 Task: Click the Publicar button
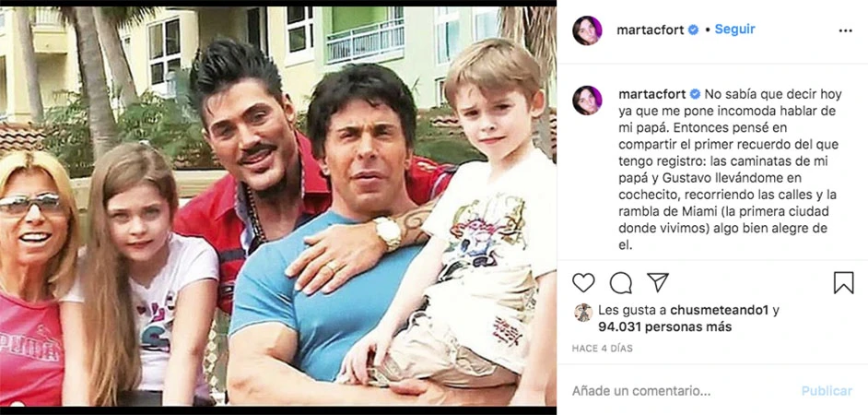pyautogui.click(x=827, y=391)
